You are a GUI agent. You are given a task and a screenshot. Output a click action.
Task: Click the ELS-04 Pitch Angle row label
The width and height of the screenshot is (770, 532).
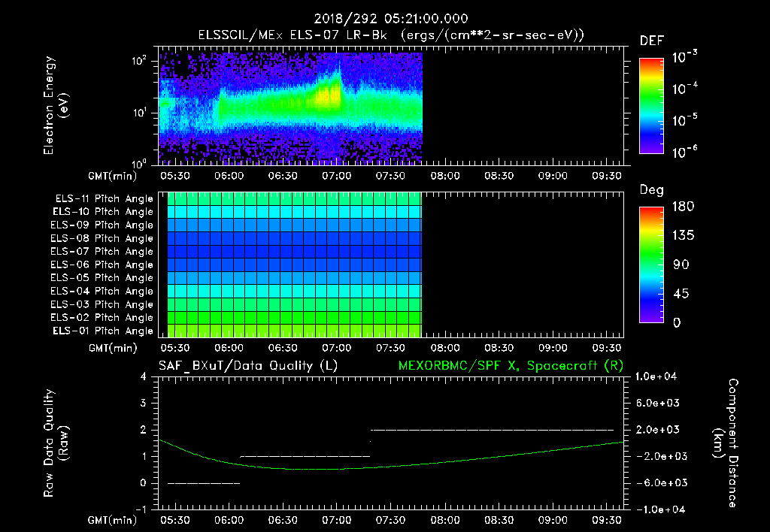click(102, 291)
